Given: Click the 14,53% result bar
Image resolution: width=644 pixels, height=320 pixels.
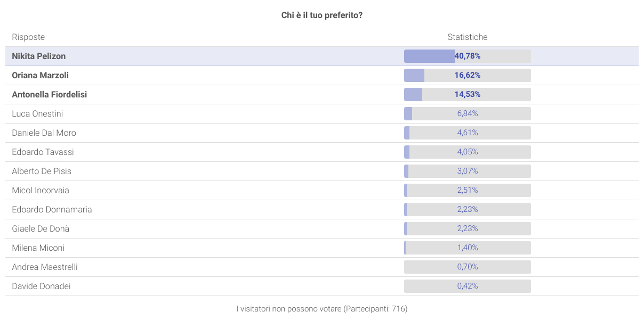Looking at the screenshot, I should (x=467, y=94).
